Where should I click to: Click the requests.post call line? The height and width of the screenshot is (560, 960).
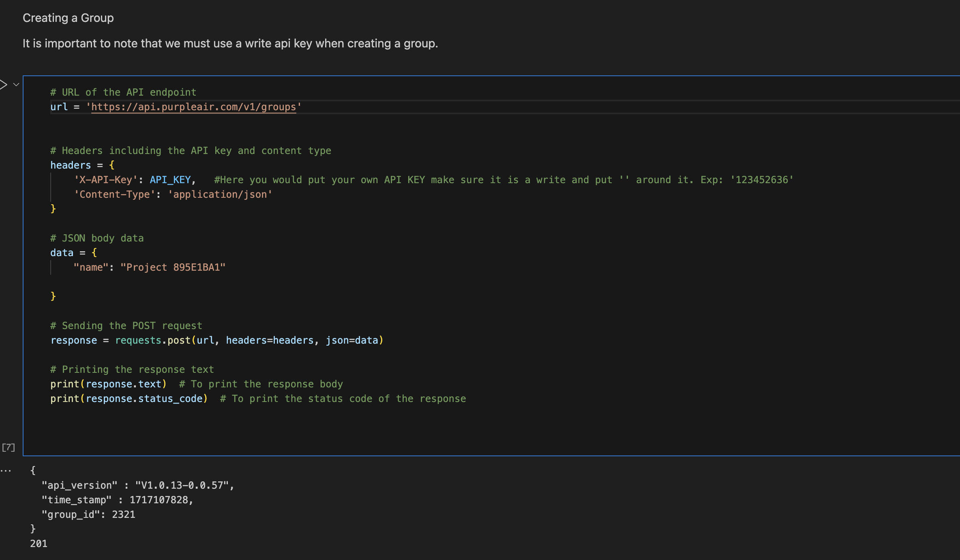pos(217,340)
